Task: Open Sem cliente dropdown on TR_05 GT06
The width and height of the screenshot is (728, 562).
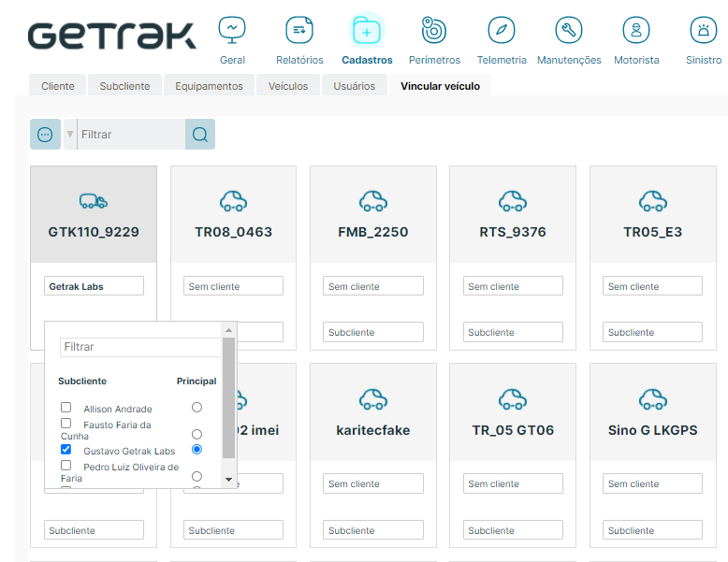Action: (x=513, y=483)
